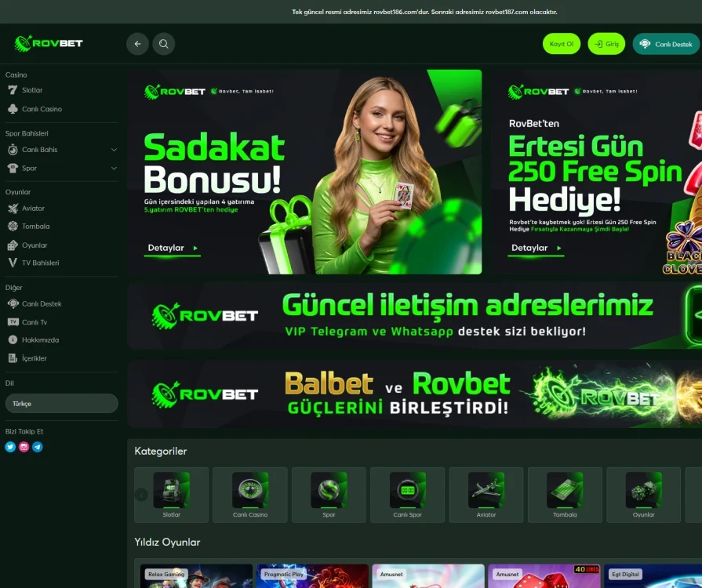The height and width of the screenshot is (588, 702).
Task: Click the categories carousel left arrow
Action: pyautogui.click(x=141, y=495)
